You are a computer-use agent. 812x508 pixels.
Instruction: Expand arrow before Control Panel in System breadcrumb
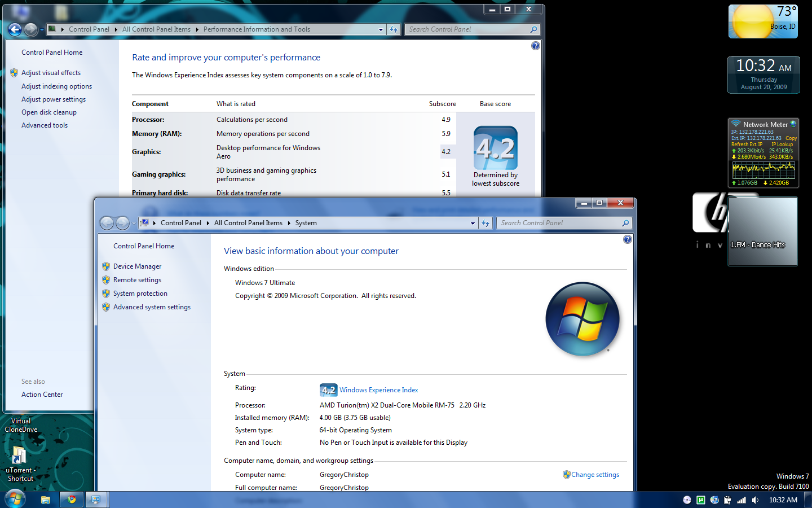click(x=154, y=223)
